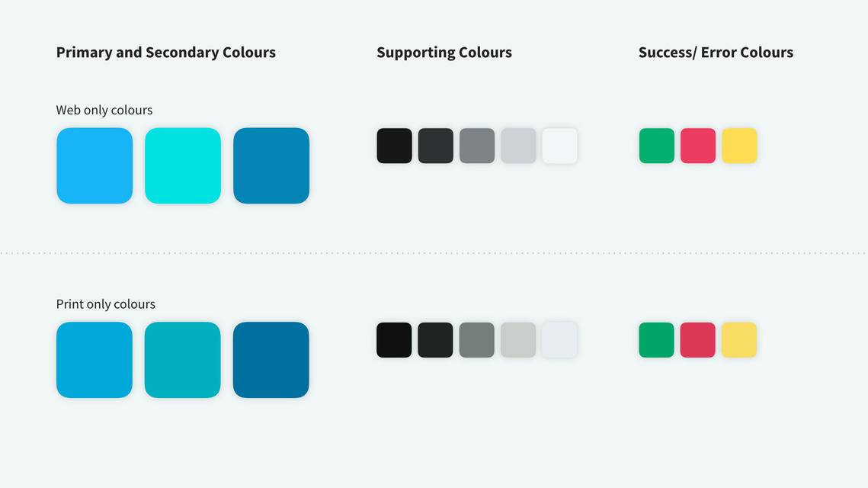Choose the print teal swatch
The width and height of the screenshot is (868, 488).
183,360
